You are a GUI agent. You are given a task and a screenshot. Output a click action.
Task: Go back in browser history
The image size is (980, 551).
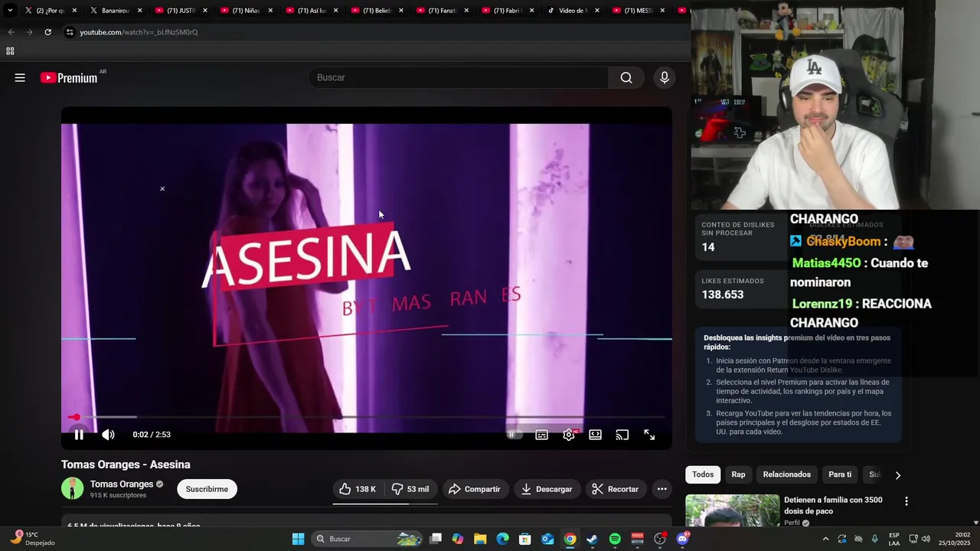coord(11,32)
